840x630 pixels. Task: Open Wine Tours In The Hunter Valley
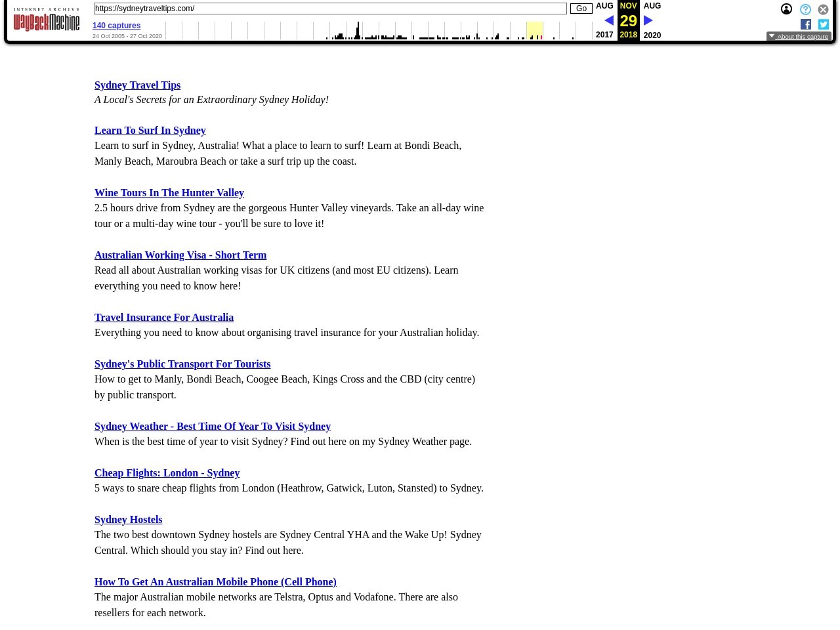coord(169,192)
